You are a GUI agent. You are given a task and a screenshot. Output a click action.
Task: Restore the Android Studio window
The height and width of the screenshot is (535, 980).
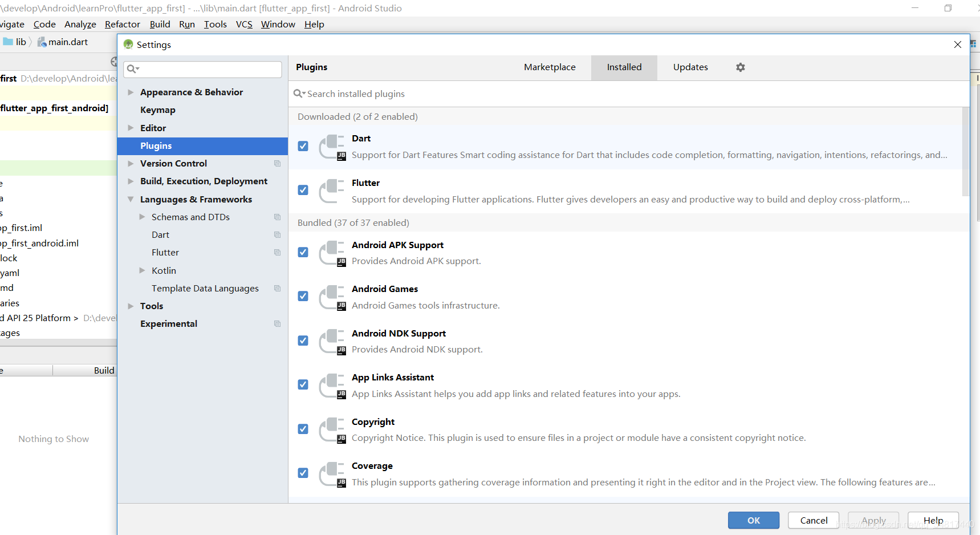point(948,8)
